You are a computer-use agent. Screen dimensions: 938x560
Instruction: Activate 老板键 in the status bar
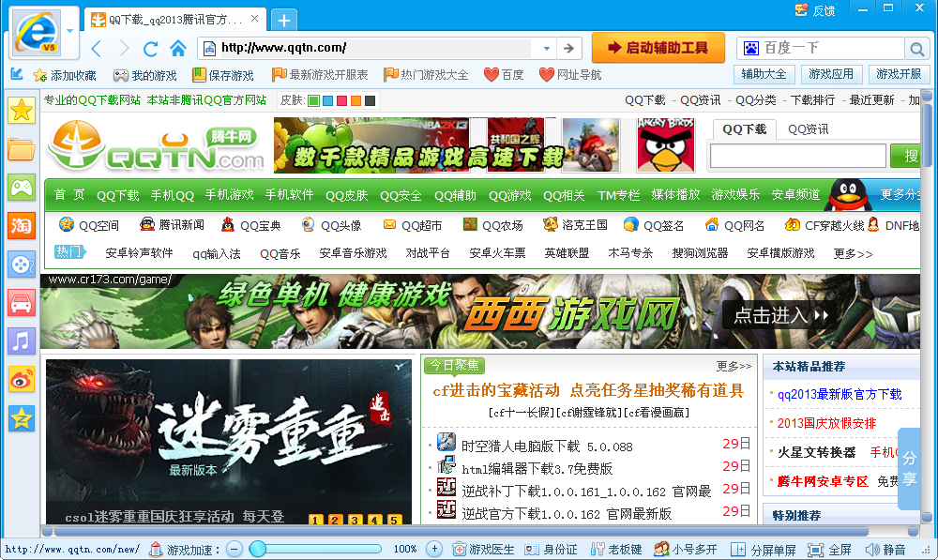tap(616, 550)
